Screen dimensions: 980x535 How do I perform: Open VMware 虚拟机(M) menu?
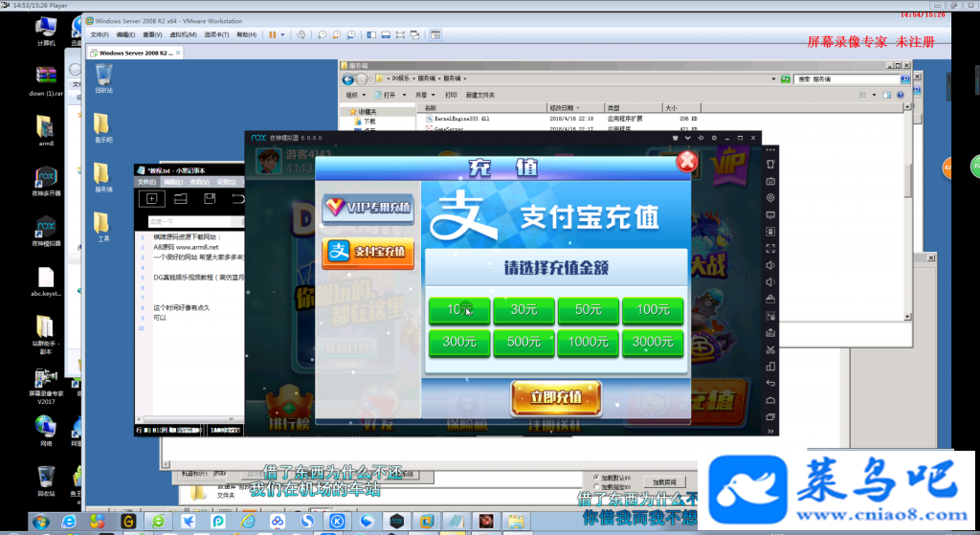click(183, 35)
